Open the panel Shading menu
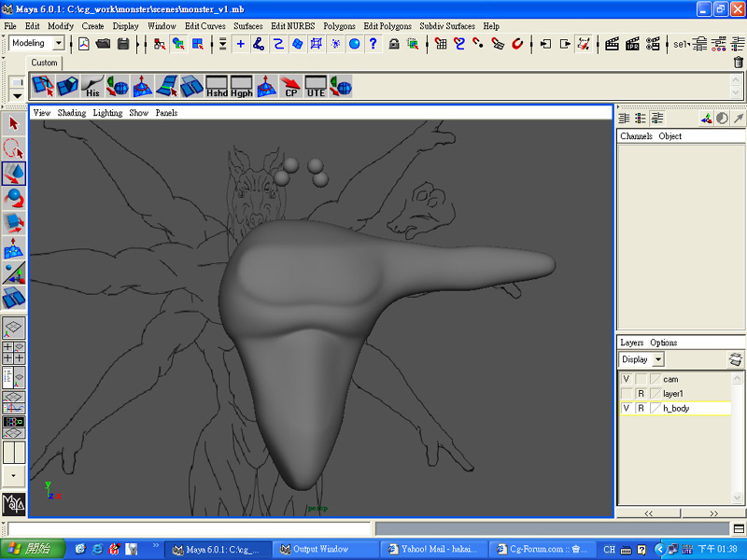This screenshot has width=747, height=560. [x=72, y=113]
